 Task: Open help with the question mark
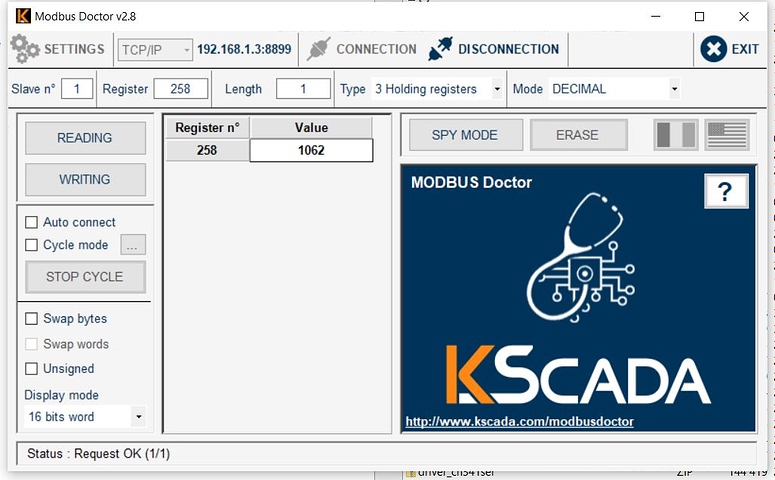(726, 191)
